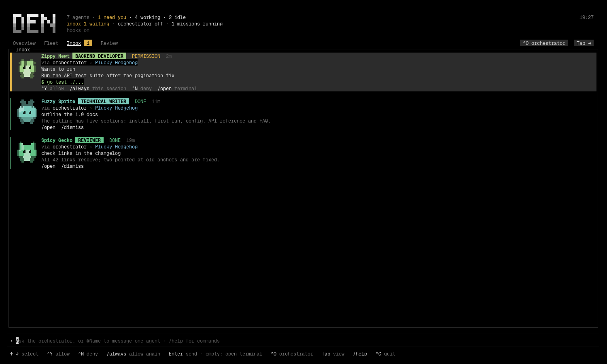This screenshot has height=364, width=607.
Task: Switch to the Fleet tab
Action: coord(51,43)
